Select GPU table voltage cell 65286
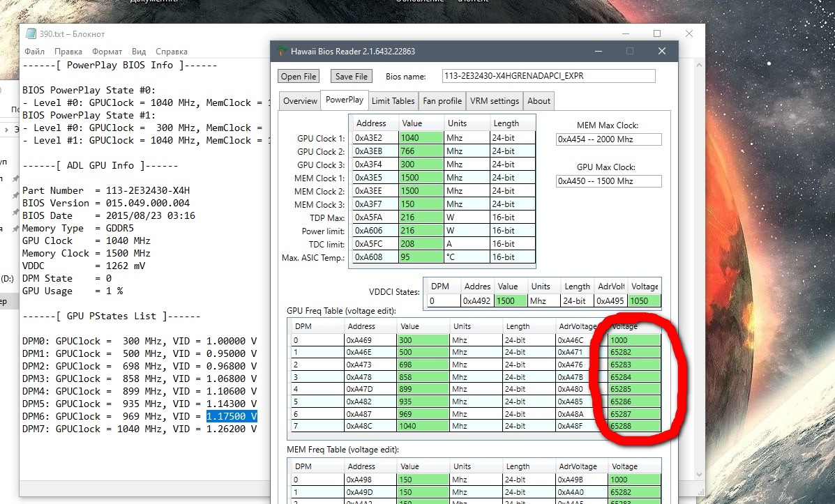The height and width of the screenshot is (504, 835). 634,402
